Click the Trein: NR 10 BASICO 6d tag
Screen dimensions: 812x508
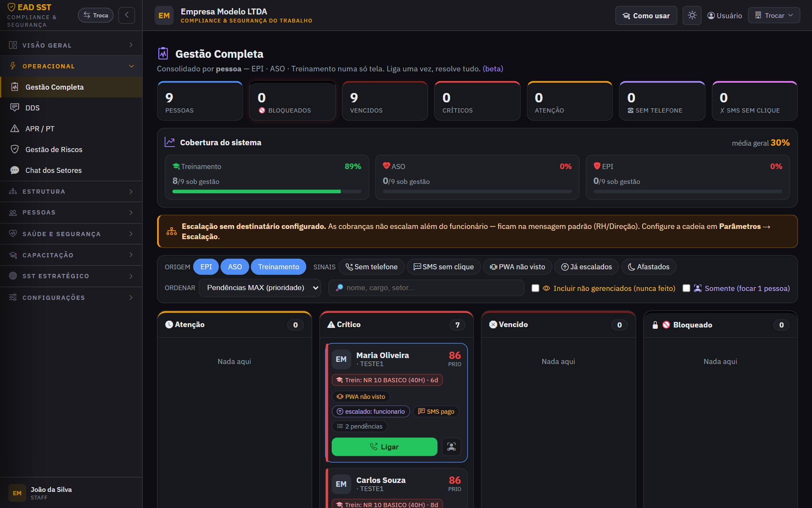pyautogui.click(x=387, y=380)
